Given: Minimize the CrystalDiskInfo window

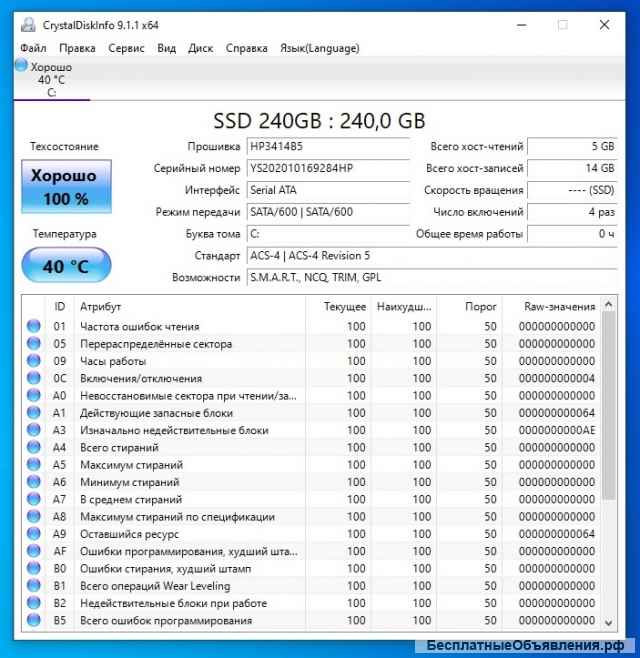Looking at the screenshot, I should [x=522, y=25].
